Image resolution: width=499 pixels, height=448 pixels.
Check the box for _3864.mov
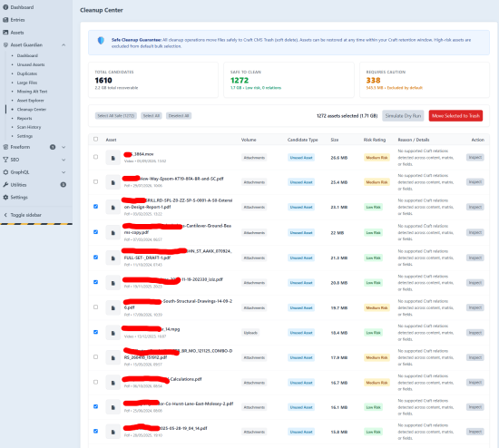[96, 157]
